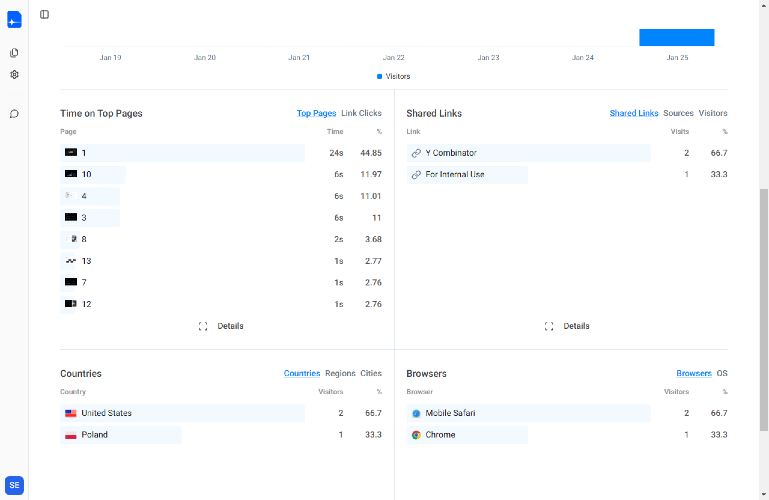Click the Poland flag icon
Image resolution: width=769 pixels, height=500 pixels.
[71, 435]
